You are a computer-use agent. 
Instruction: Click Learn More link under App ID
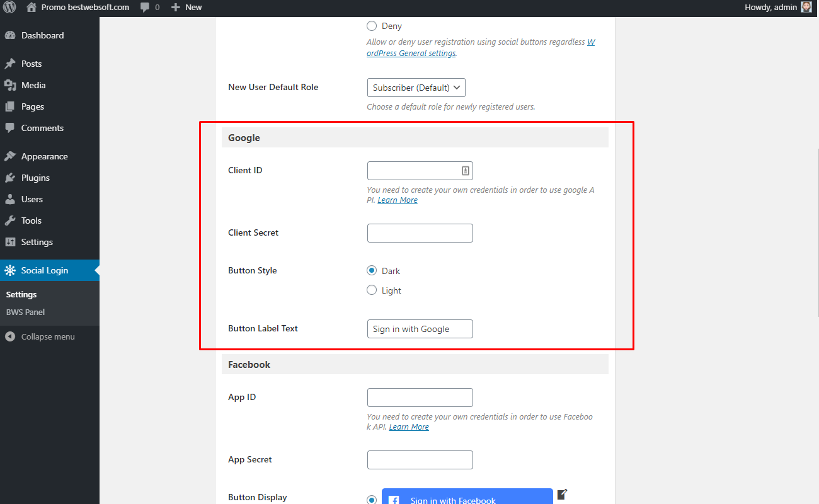[x=409, y=427]
